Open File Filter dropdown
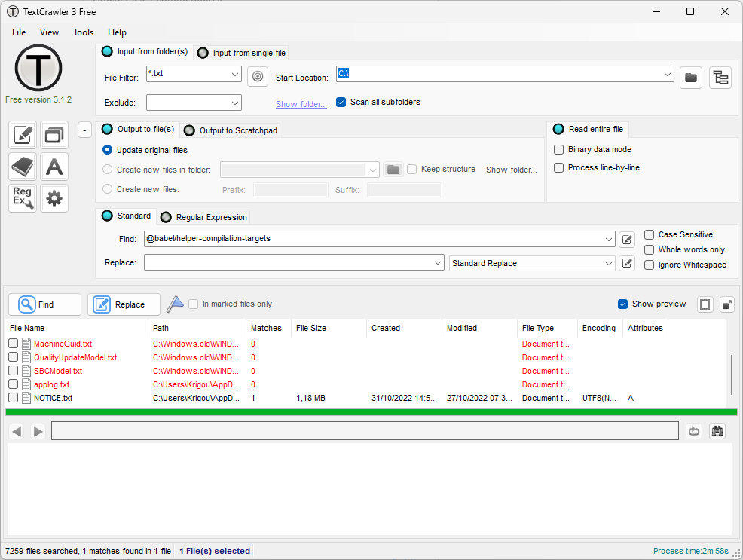The image size is (743, 560). coord(235,74)
